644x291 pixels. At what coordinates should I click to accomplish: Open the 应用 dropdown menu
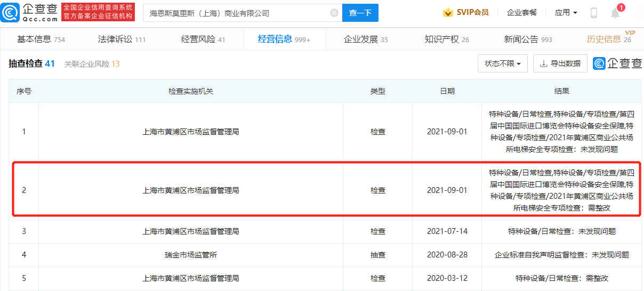566,12
